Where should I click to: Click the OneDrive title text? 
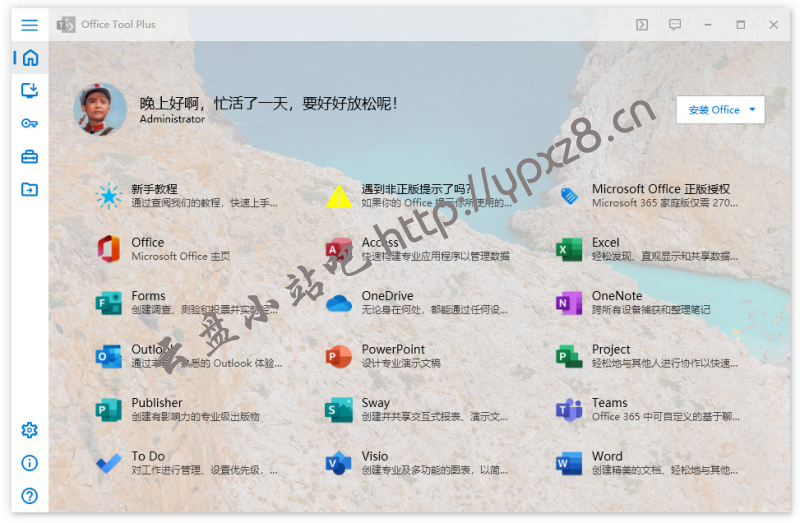[x=387, y=296]
